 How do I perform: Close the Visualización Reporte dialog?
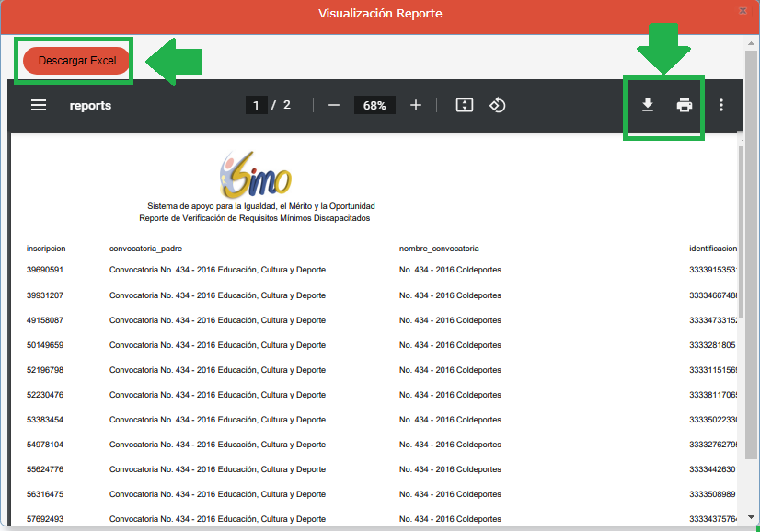(743, 12)
